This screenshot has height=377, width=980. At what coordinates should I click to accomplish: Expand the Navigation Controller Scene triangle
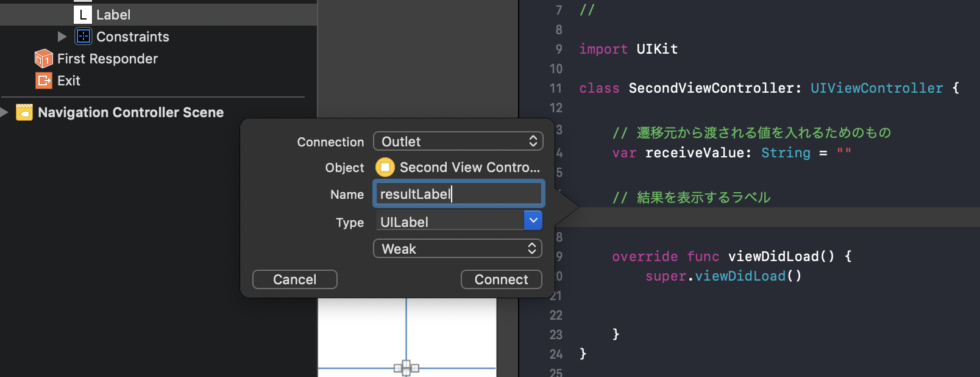pos(4,112)
